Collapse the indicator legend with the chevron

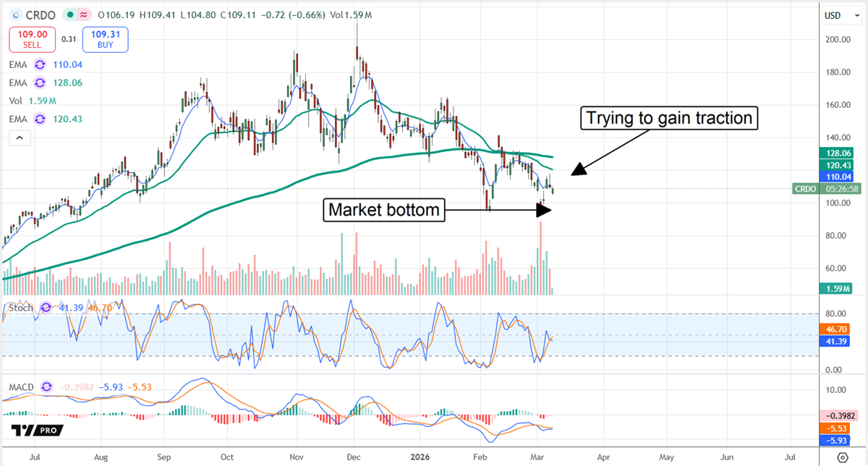(19, 137)
